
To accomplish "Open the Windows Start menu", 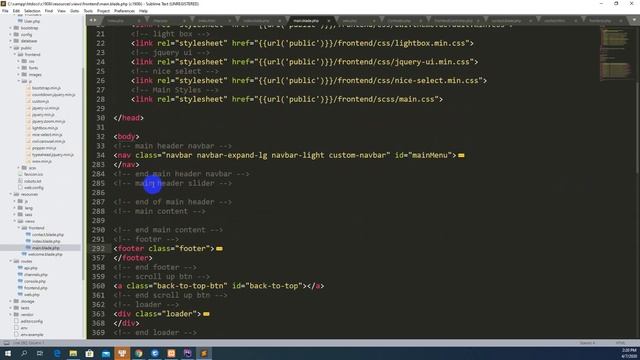I will 8,353.
